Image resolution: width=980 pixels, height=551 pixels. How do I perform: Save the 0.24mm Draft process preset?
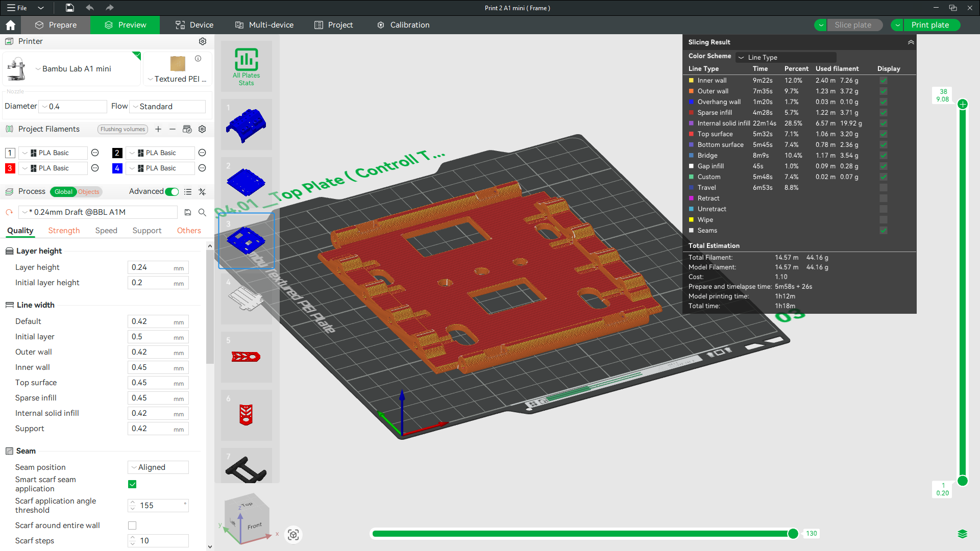click(188, 212)
